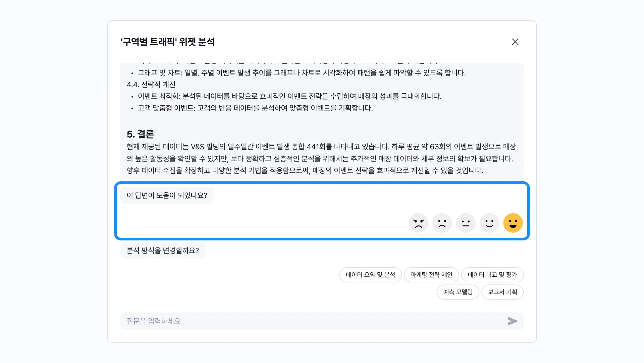The height and width of the screenshot is (363, 644).
Task: Choose the neutral face rating
Action: coord(466,223)
